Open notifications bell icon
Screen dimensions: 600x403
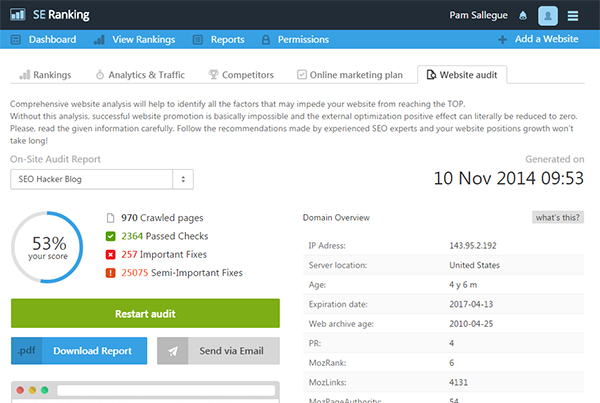click(522, 15)
